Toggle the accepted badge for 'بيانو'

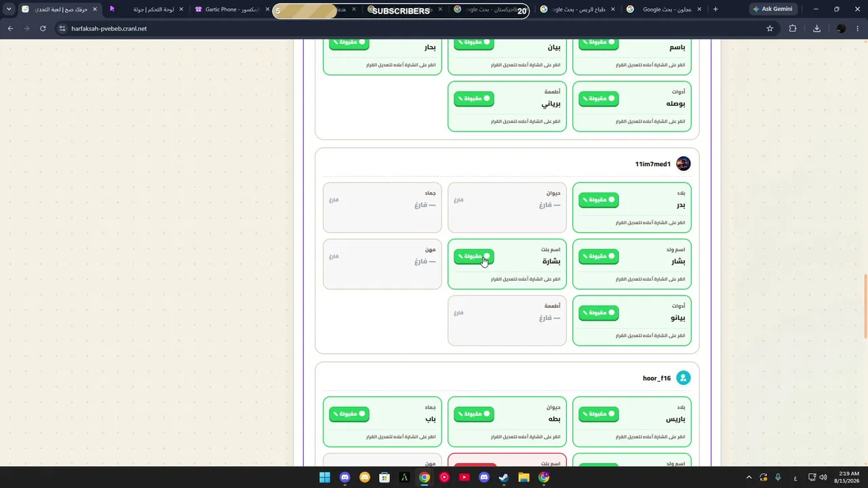coord(598,313)
